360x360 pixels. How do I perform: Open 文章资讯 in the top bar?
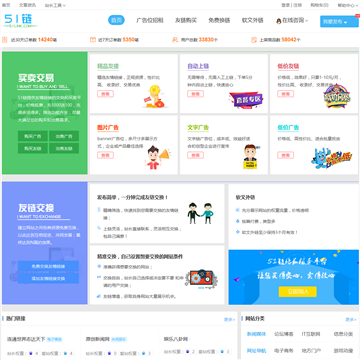click(x=27, y=5)
